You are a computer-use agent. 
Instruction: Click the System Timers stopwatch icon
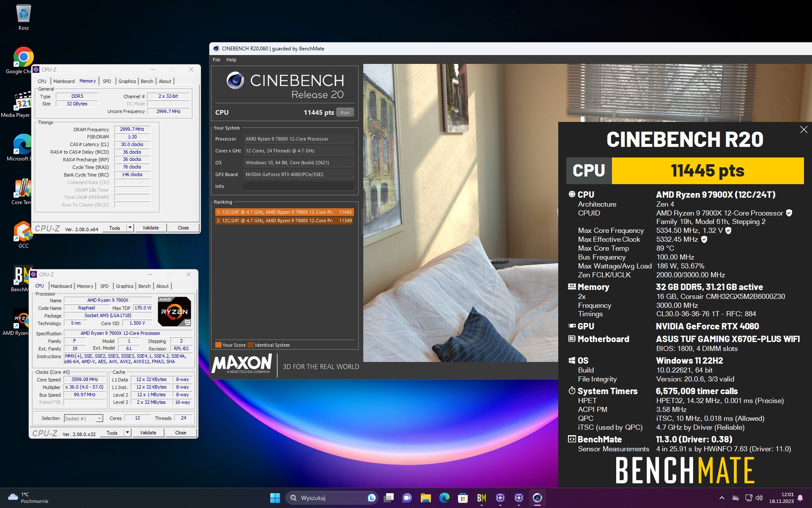(572, 391)
